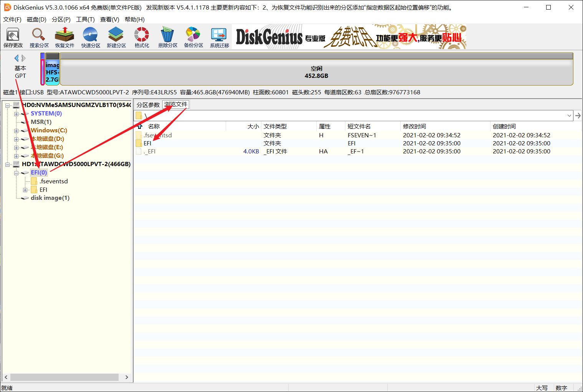
Task: Select EFI(0) partition in the tree
Action: [39, 173]
